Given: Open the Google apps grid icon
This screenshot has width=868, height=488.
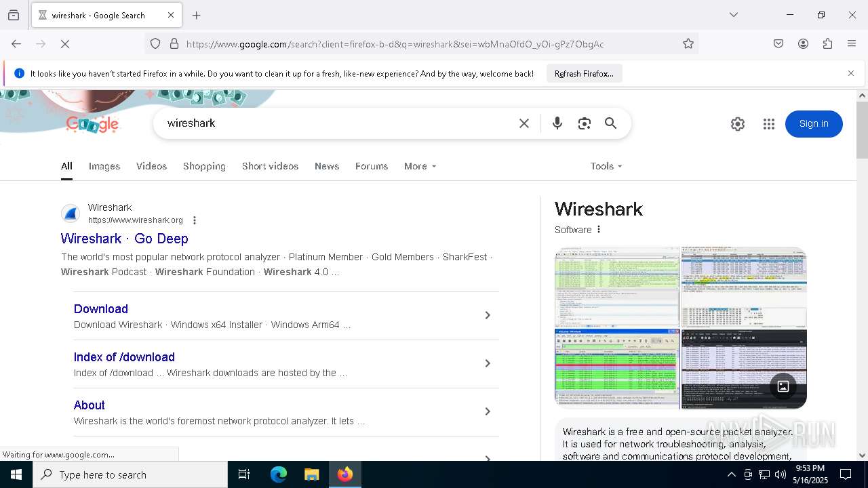Looking at the screenshot, I should [x=769, y=124].
